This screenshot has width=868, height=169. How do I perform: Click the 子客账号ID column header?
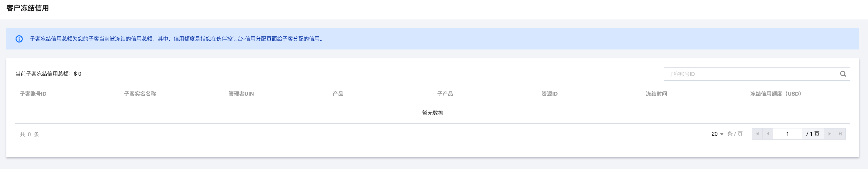(x=33, y=94)
